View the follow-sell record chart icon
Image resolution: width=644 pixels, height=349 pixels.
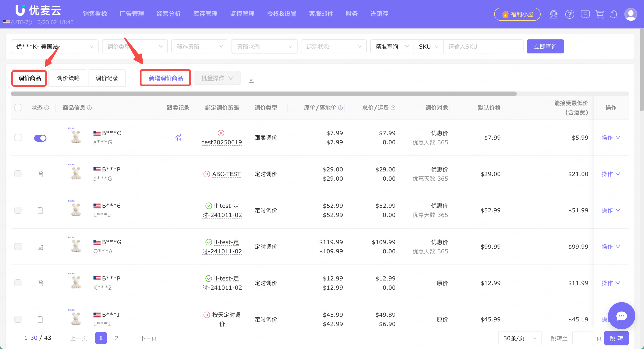[178, 138]
